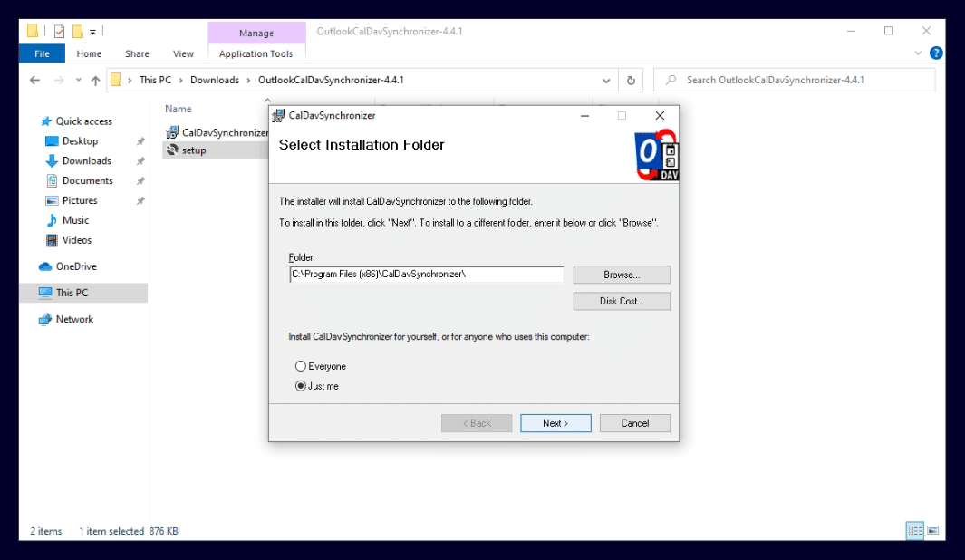This screenshot has height=560, width=965.
Task: Open the address bar history dropdown
Action: pos(605,80)
